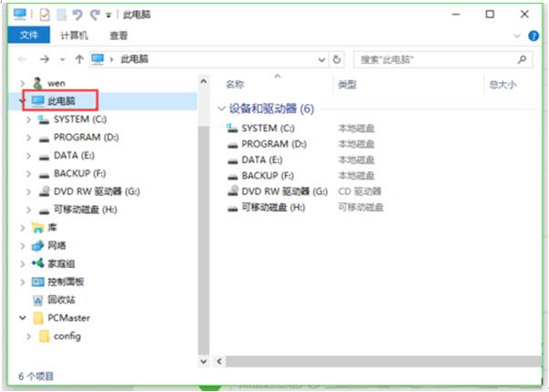Expand 可移动磁盘 (H:) tree node

click(28, 210)
